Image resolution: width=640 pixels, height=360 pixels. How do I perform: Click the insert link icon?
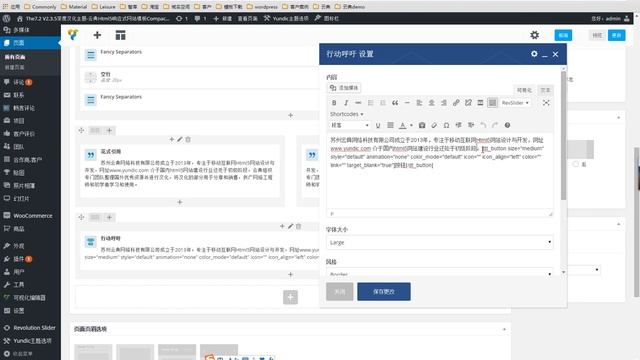(456, 103)
